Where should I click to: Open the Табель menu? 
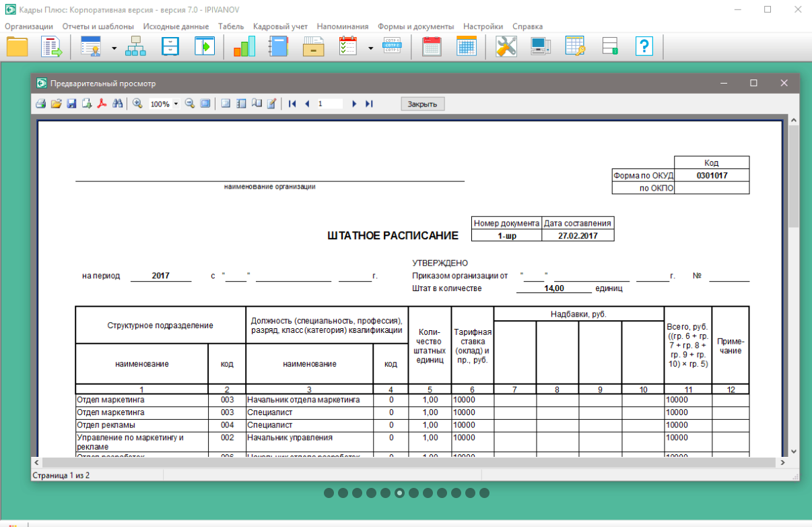tap(231, 26)
